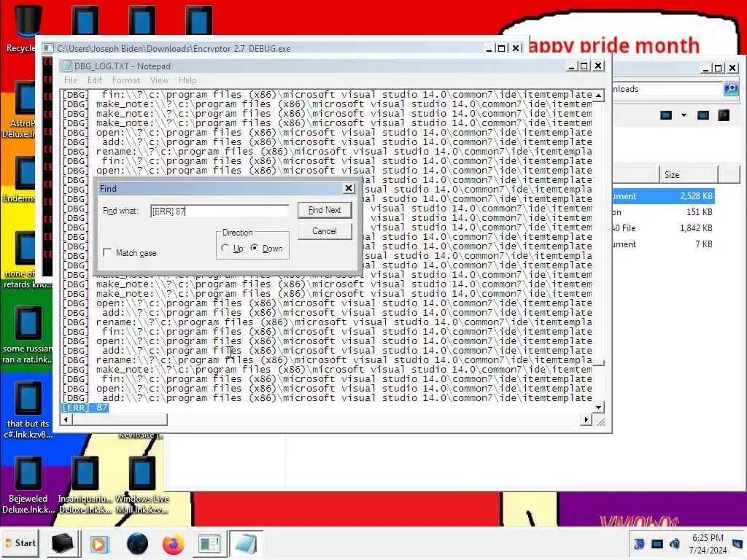Click the leftmost system tray icon
Viewport: 747px width, 560px height.
639,543
